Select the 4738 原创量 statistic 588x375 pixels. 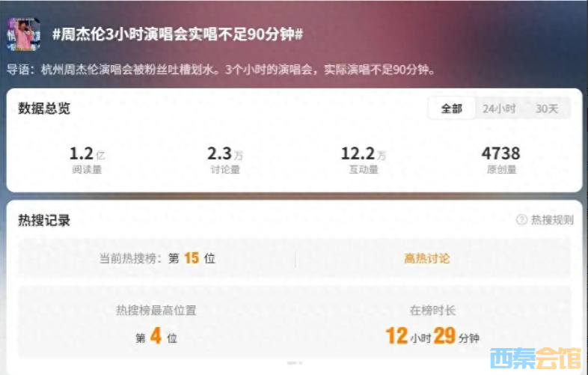coord(501,160)
